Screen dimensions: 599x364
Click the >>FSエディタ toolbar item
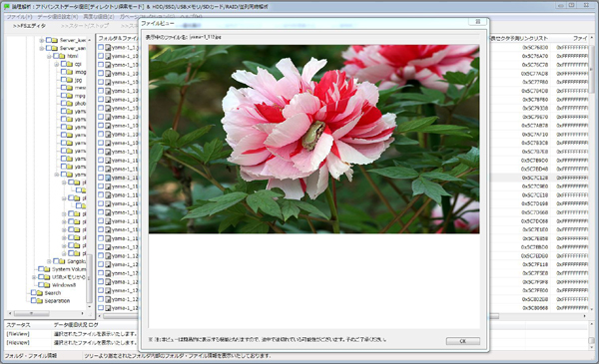point(29,26)
